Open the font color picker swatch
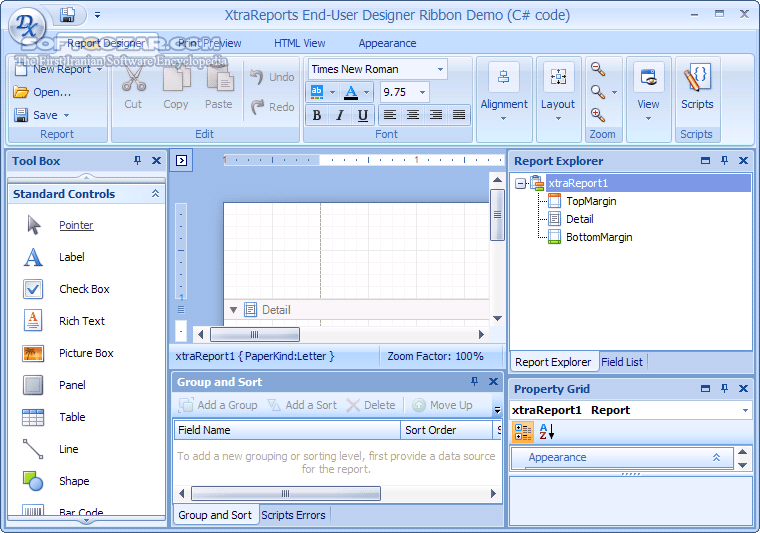Image resolution: width=760 pixels, height=533 pixels. pos(350,92)
